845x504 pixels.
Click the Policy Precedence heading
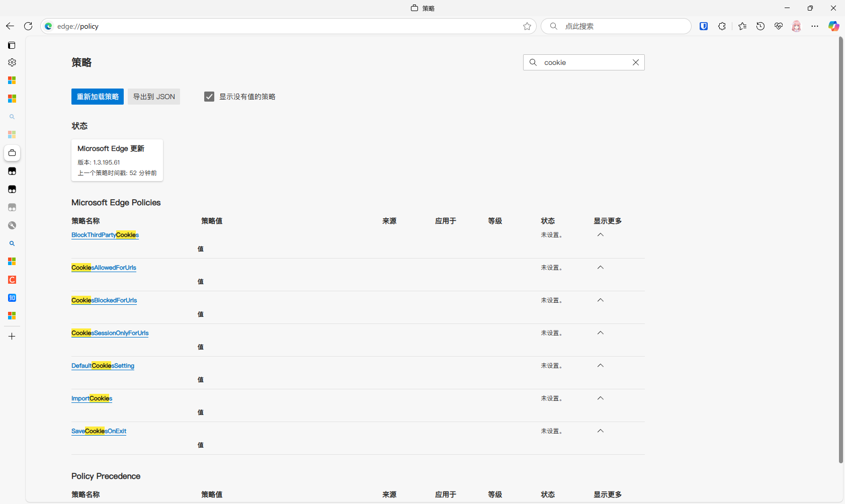click(106, 476)
